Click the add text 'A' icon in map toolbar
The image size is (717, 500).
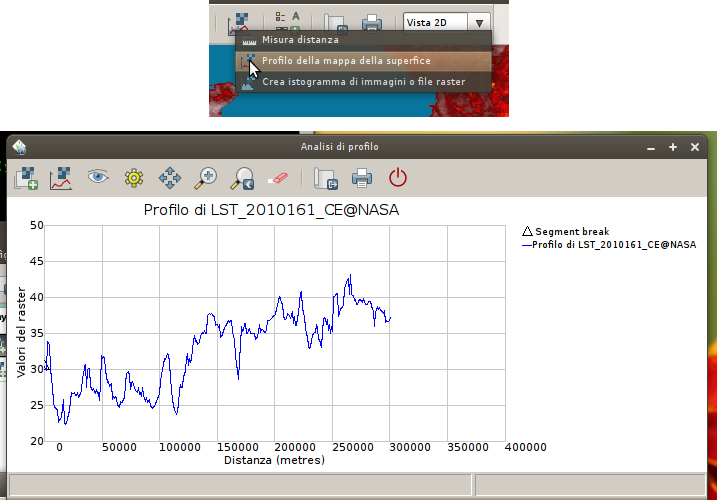click(x=296, y=16)
